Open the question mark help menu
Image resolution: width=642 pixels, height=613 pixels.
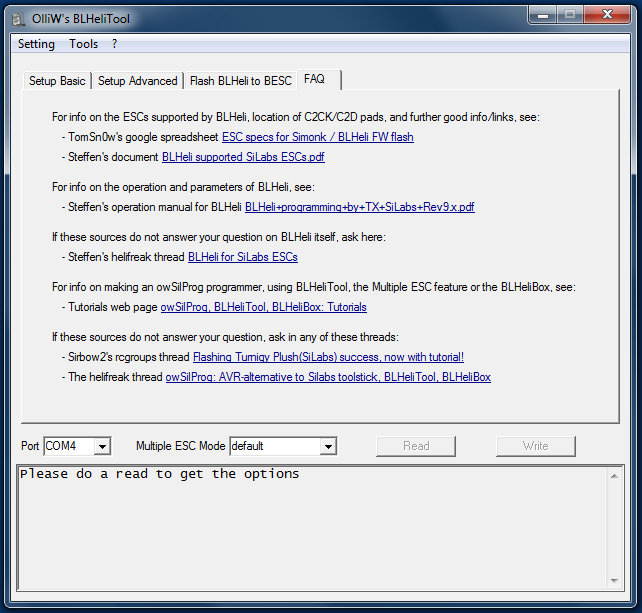click(114, 44)
